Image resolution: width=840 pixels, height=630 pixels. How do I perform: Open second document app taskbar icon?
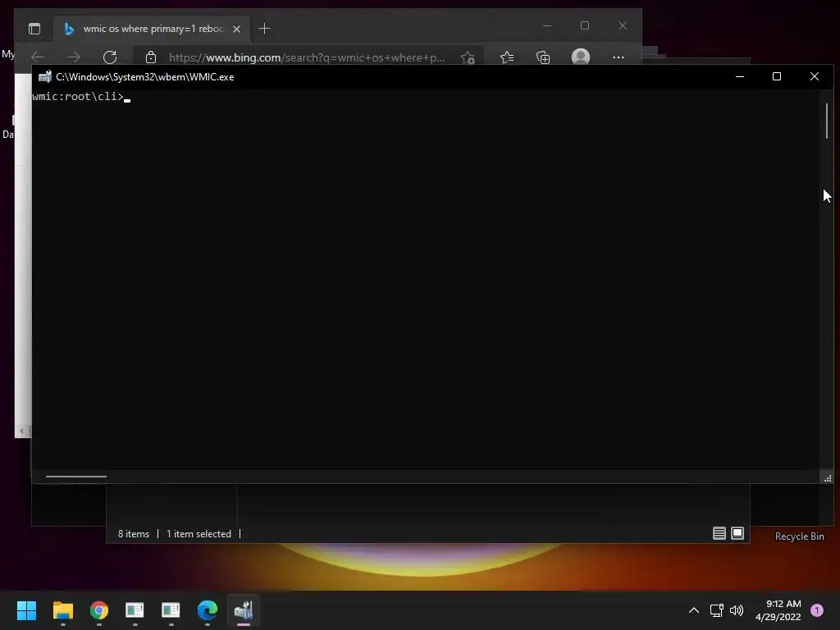(171, 609)
